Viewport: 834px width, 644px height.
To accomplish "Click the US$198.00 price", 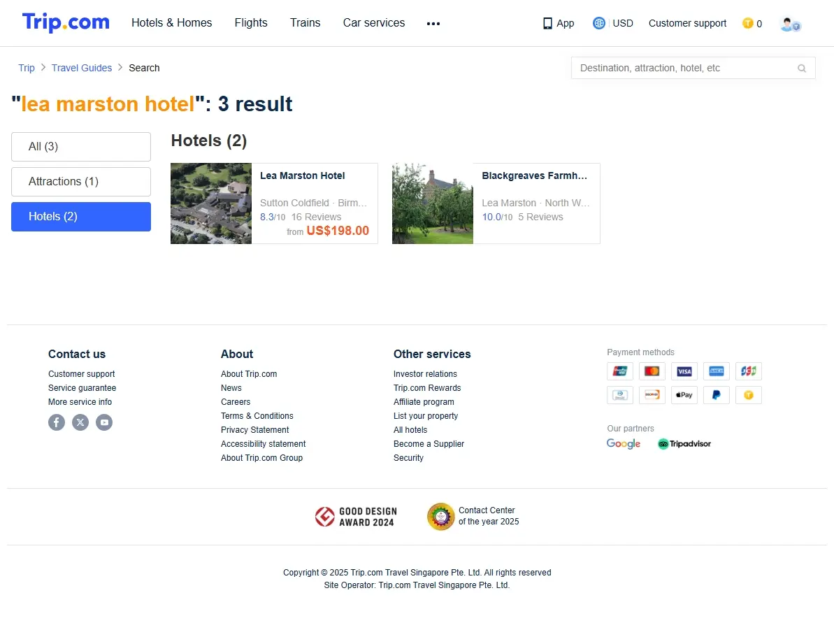I will click(x=338, y=231).
